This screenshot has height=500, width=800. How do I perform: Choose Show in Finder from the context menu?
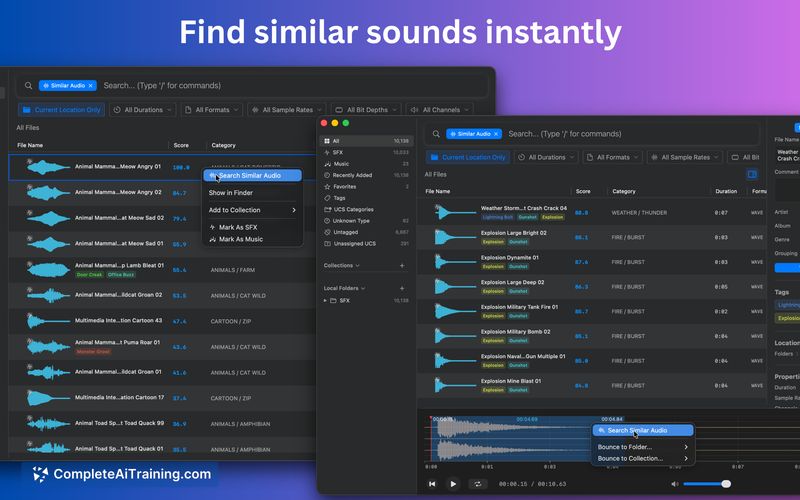coord(253,193)
